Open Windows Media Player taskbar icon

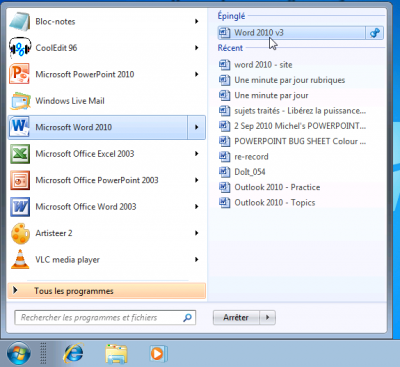coord(158,353)
